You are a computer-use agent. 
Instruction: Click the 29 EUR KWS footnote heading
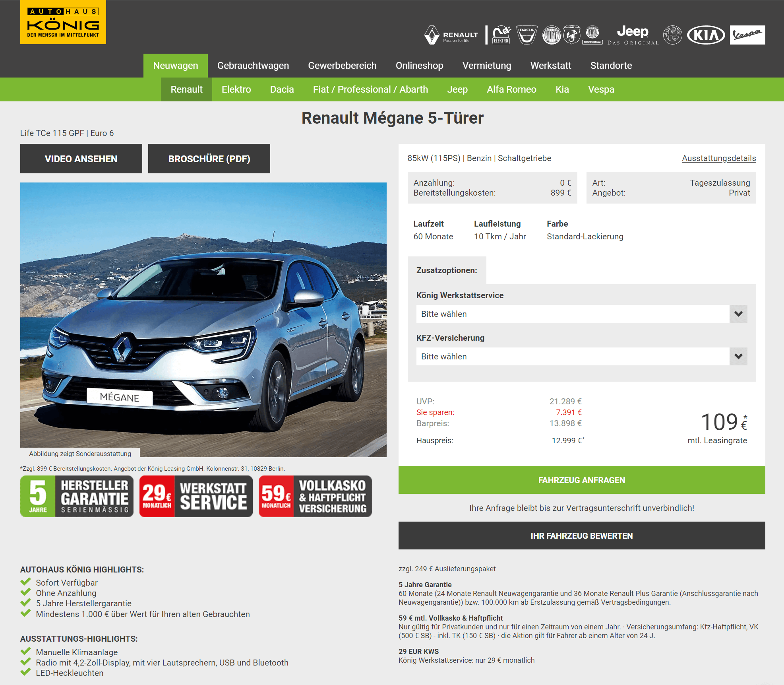419,652
